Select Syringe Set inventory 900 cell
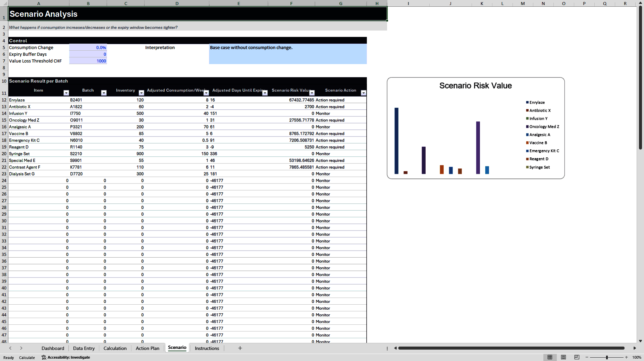Image resolution: width=644 pixels, height=361 pixels. 125,154
